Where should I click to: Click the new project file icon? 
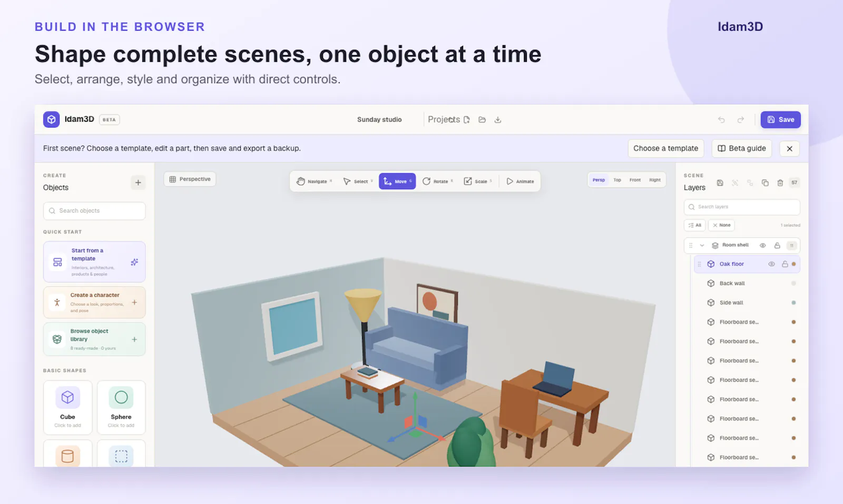[467, 120]
